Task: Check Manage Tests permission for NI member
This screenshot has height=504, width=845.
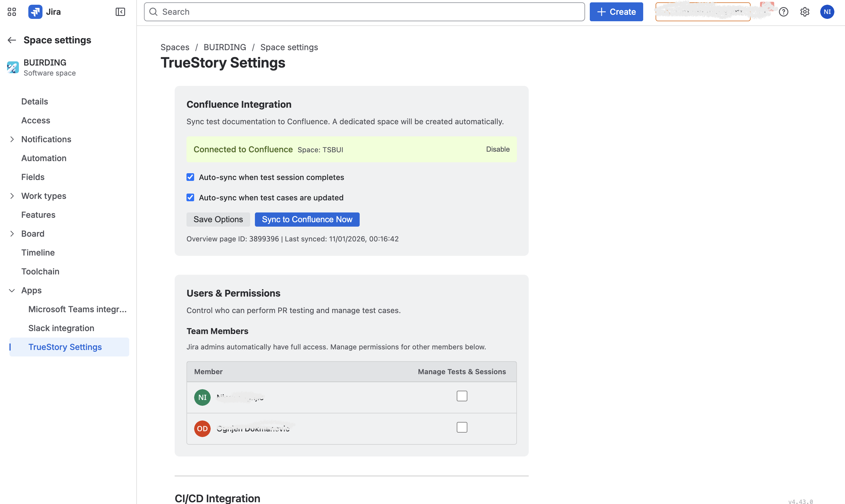Action: tap(462, 396)
